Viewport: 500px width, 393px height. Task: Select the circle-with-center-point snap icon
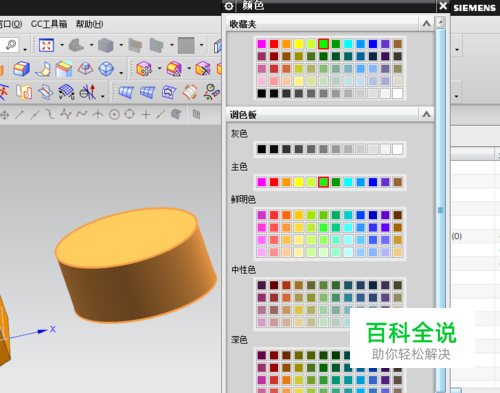pyautogui.click(x=114, y=115)
